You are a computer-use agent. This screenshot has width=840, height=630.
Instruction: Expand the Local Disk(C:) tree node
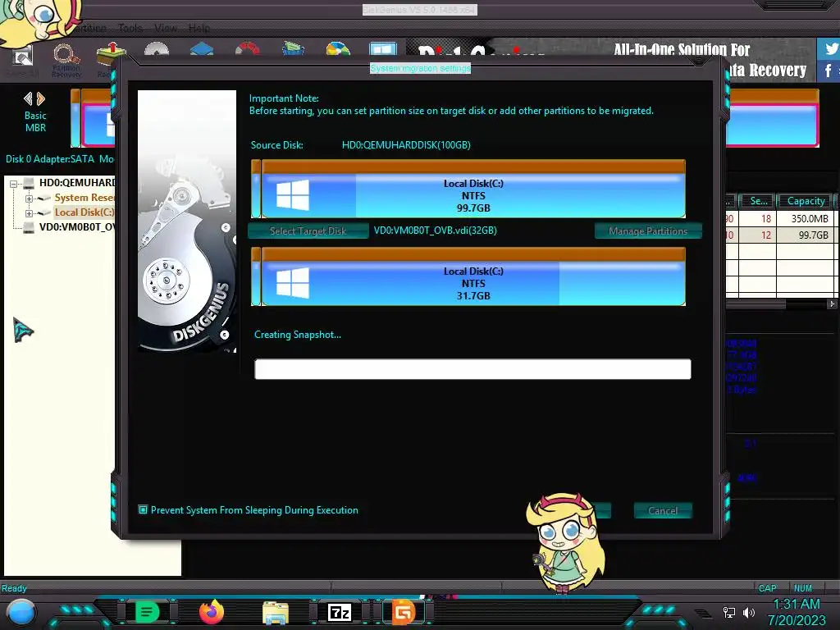click(x=29, y=213)
